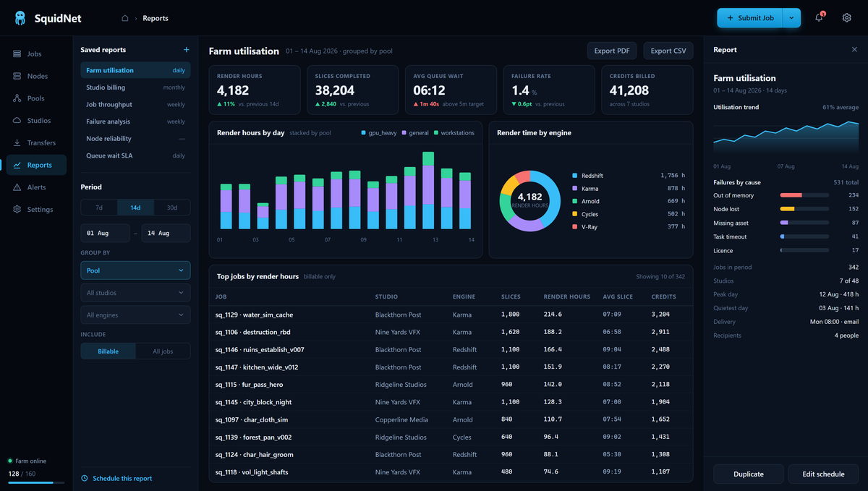Sort table by Credits column header

pyautogui.click(x=663, y=296)
